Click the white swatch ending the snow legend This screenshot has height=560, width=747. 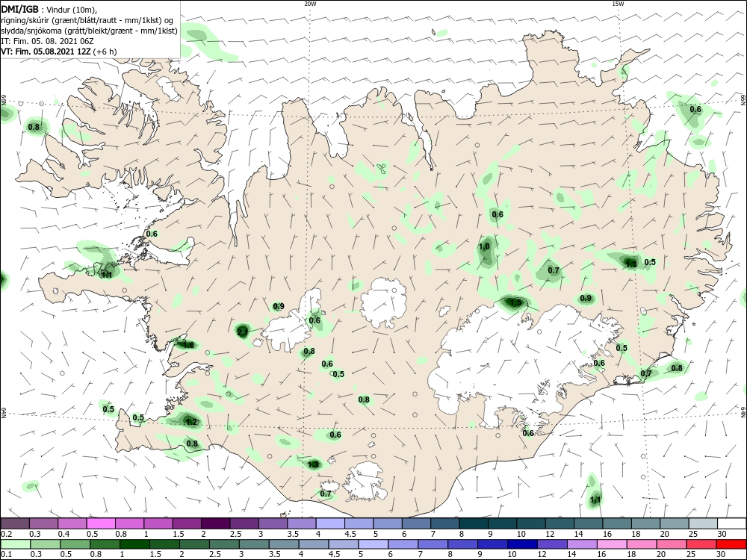click(732, 524)
